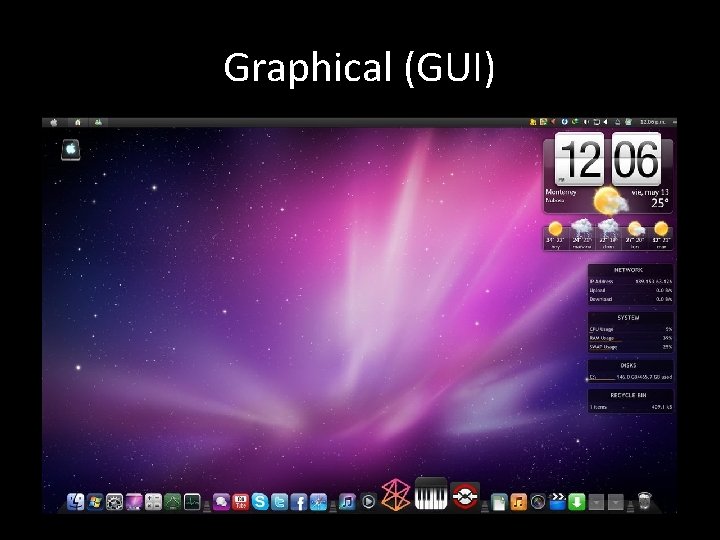Viewport: 720px width, 540px height.
Task: Launch the Windows flag icon in dock
Action: 95,501
